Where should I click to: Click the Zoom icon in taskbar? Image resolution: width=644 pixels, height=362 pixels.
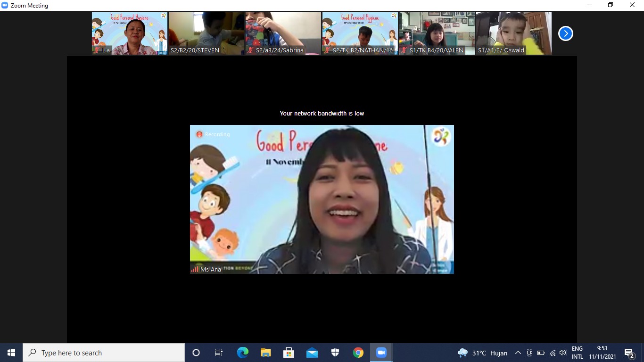tap(381, 353)
